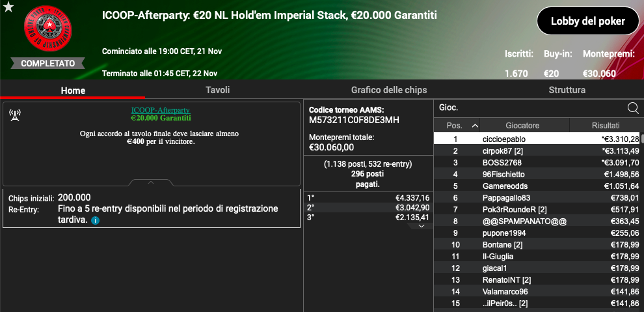The width and height of the screenshot is (644, 312).
Task: Sort by the Risultati column header
Action: [606, 125]
